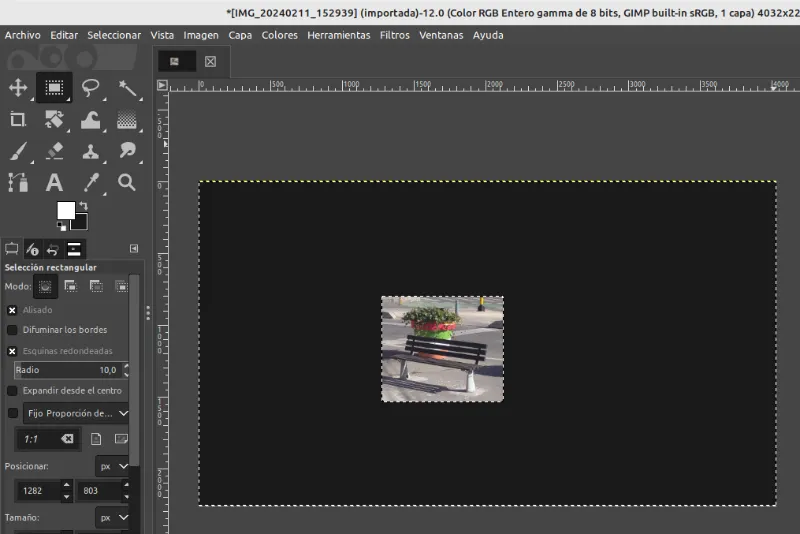Select the Fuzzy Select wand tool
The width and height of the screenshot is (800, 534).
point(127,88)
